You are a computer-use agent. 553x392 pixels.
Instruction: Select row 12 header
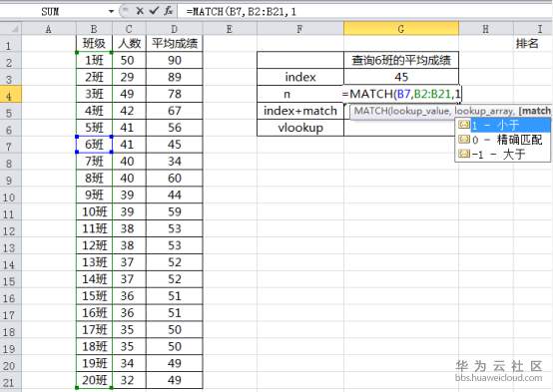[11, 228]
